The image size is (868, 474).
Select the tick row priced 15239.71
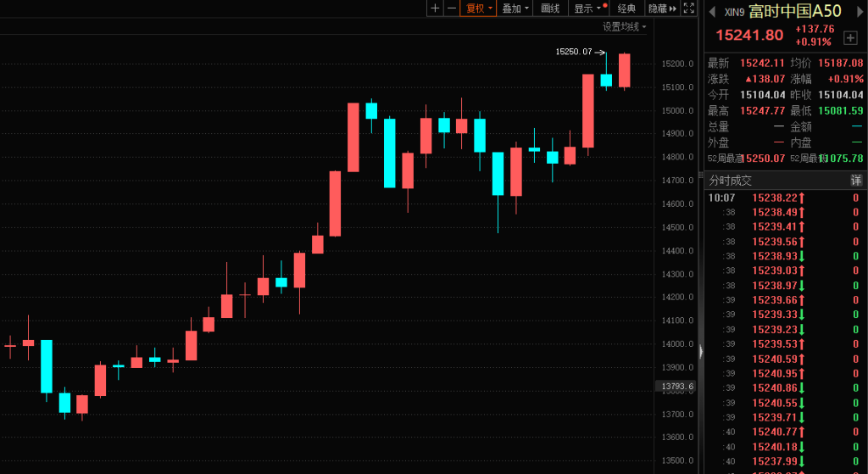784,417
